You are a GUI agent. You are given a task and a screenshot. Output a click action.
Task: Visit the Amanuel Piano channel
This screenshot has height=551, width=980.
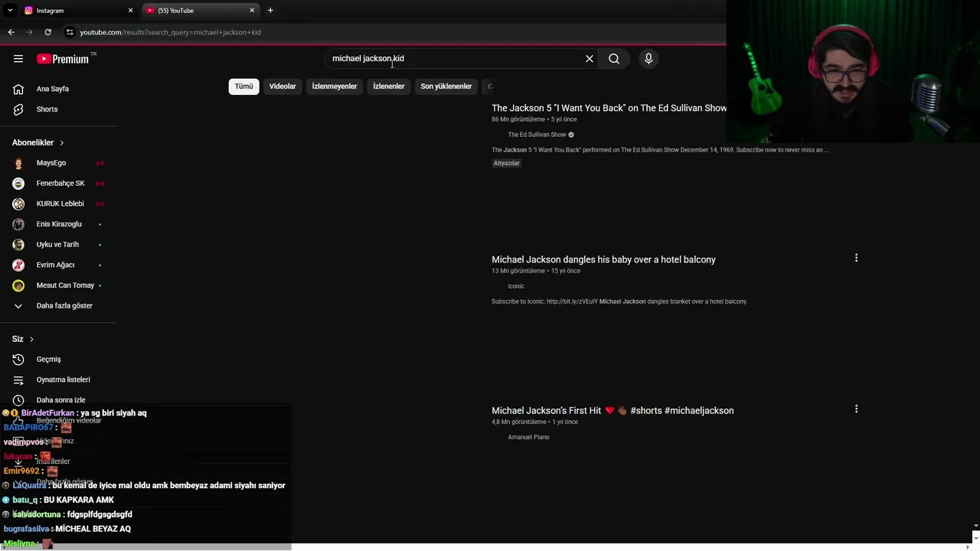[x=528, y=438]
